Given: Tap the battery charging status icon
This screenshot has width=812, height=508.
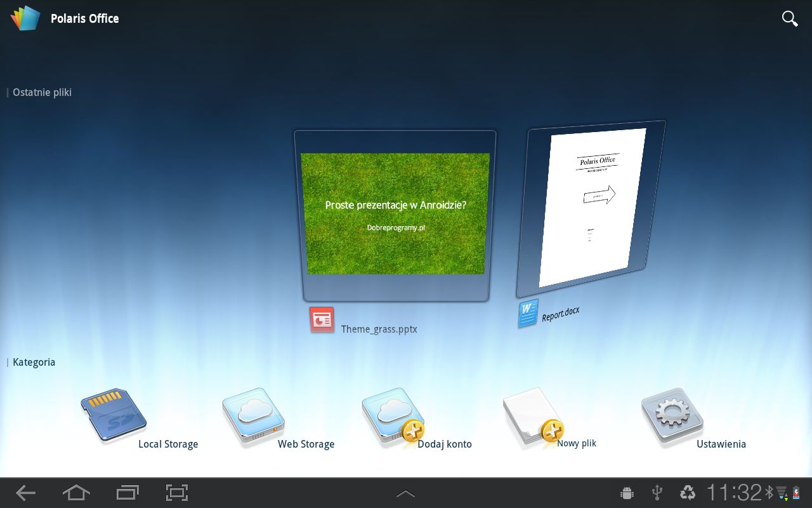Looking at the screenshot, I should [x=796, y=493].
